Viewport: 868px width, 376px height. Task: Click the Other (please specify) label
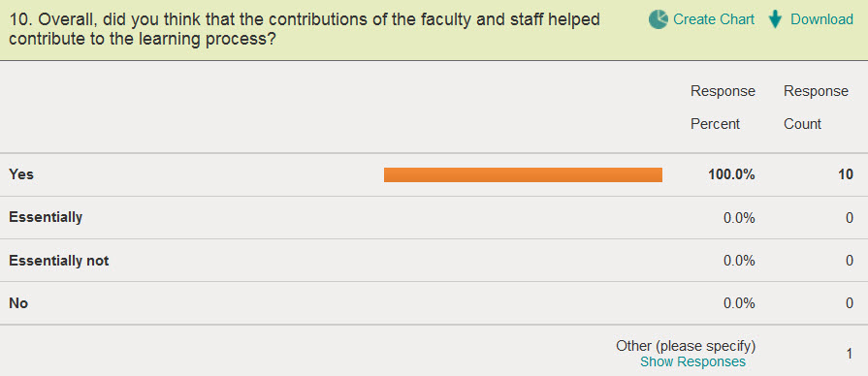(686, 346)
